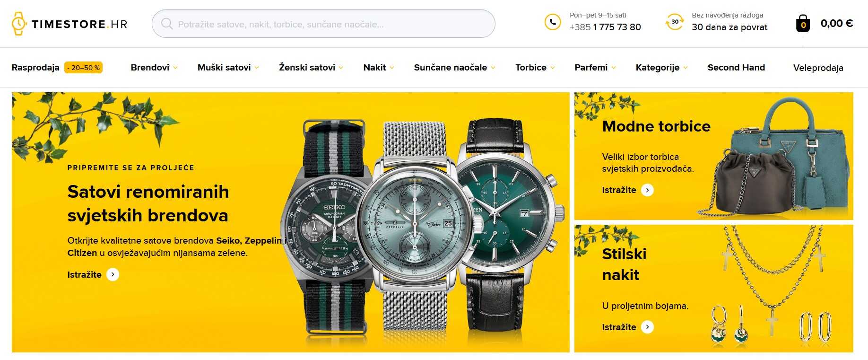
Task: Click the 30-day return icon
Action: 675,22
